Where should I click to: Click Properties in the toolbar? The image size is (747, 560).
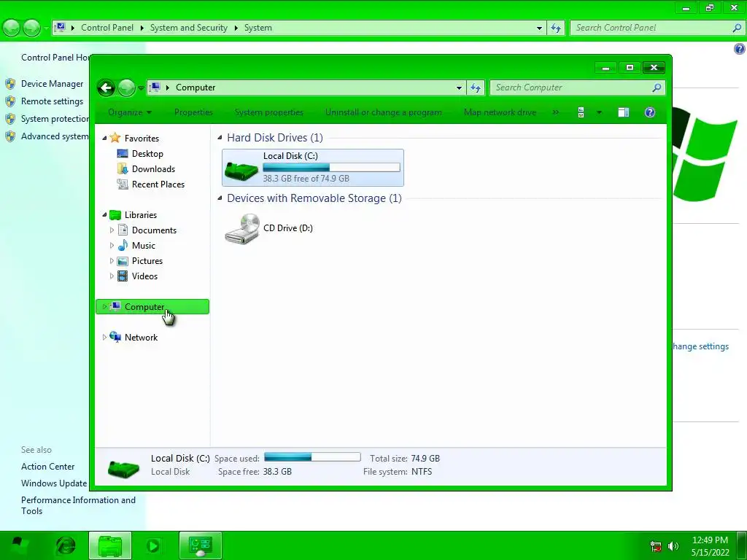coord(193,112)
